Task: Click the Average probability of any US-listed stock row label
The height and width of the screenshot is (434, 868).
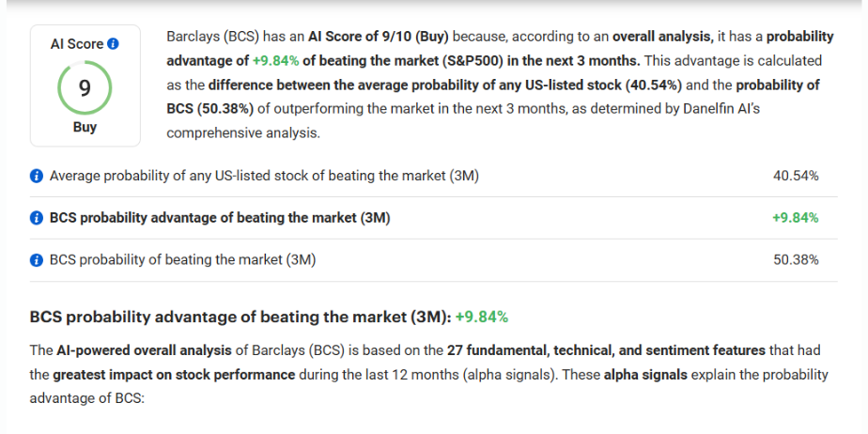Action: (x=264, y=176)
